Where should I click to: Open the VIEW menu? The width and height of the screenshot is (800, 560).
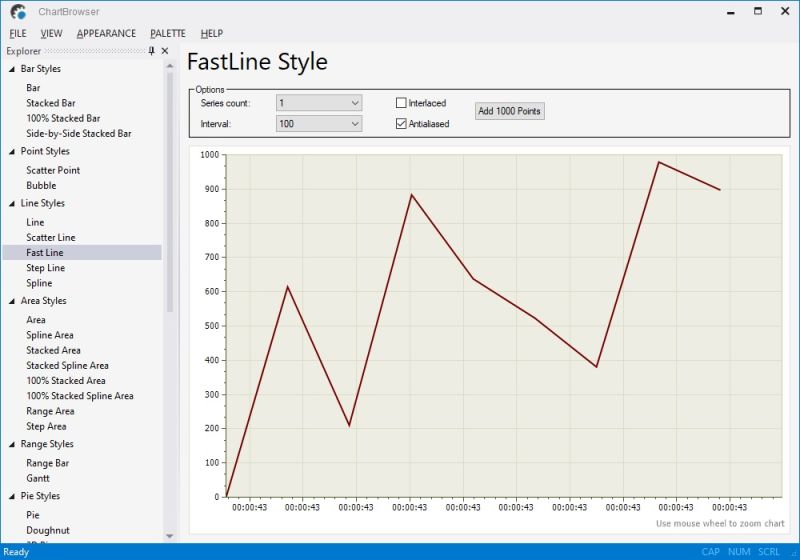52,34
